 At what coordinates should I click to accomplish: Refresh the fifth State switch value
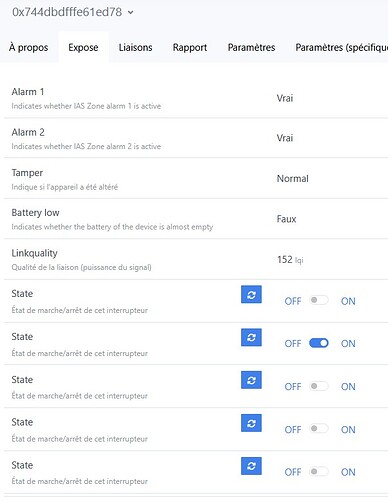click(251, 466)
